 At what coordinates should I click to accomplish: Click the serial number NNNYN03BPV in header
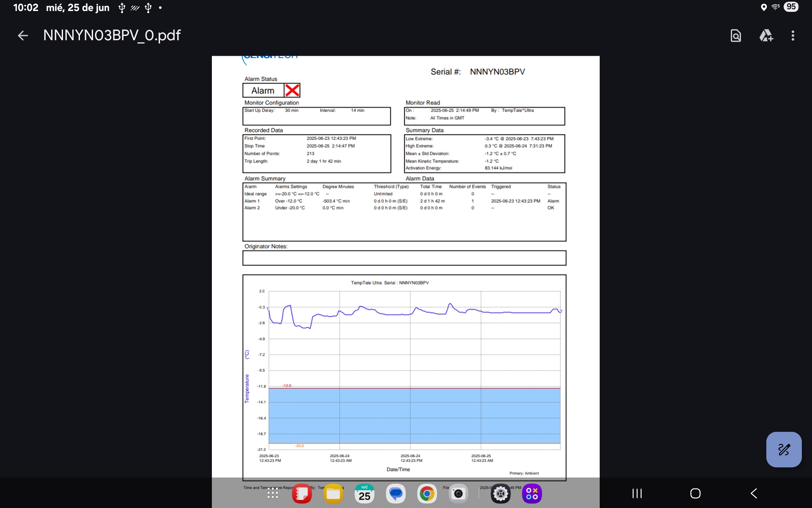[x=497, y=72]
